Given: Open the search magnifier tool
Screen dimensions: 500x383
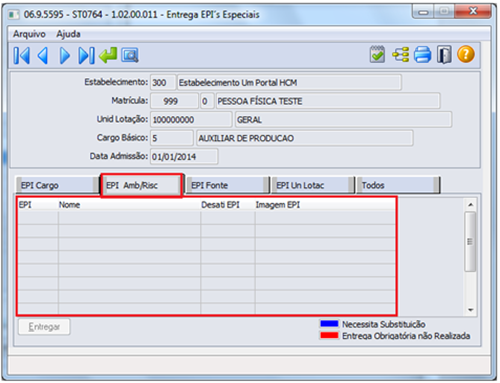Looking at the screenshot, I should point(130,55).
